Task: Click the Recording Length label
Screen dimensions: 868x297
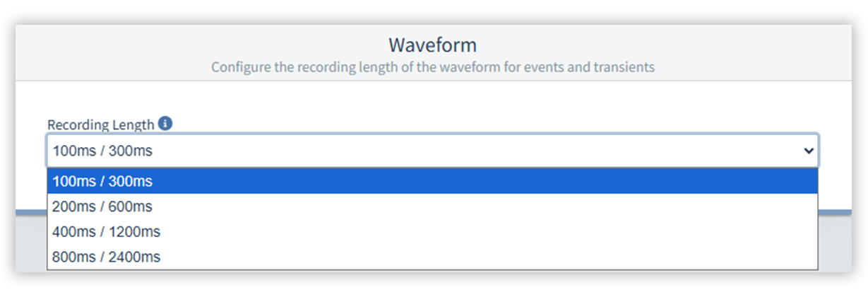Action: (100, 124)
